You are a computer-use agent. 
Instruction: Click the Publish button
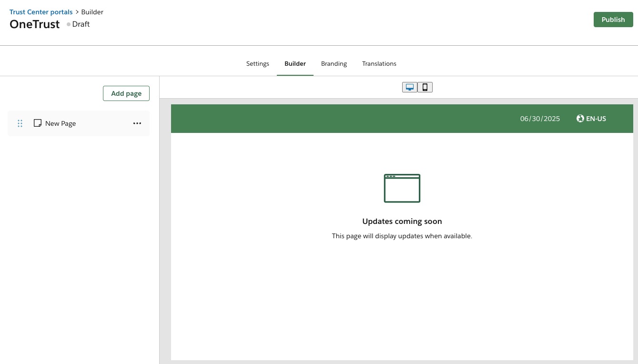(613, 20)
